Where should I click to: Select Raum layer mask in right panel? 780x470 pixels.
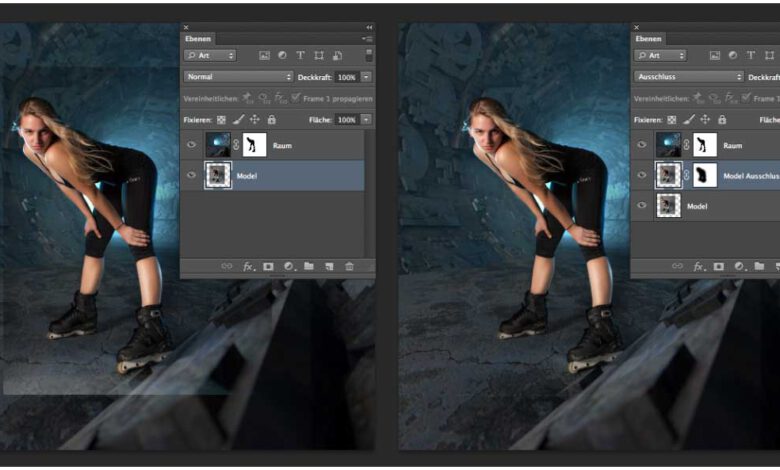[x=705, y=145]
